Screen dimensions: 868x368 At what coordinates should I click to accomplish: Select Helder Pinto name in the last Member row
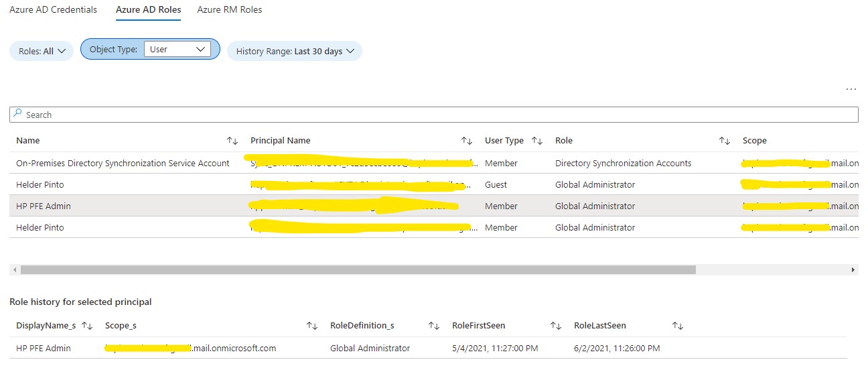(x=40, y=227)
